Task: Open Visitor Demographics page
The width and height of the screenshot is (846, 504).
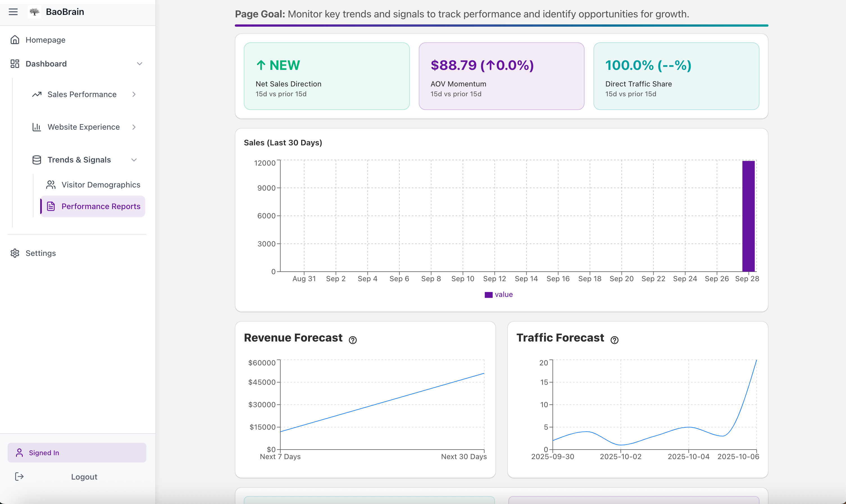Action: click(x=101, y=185)
